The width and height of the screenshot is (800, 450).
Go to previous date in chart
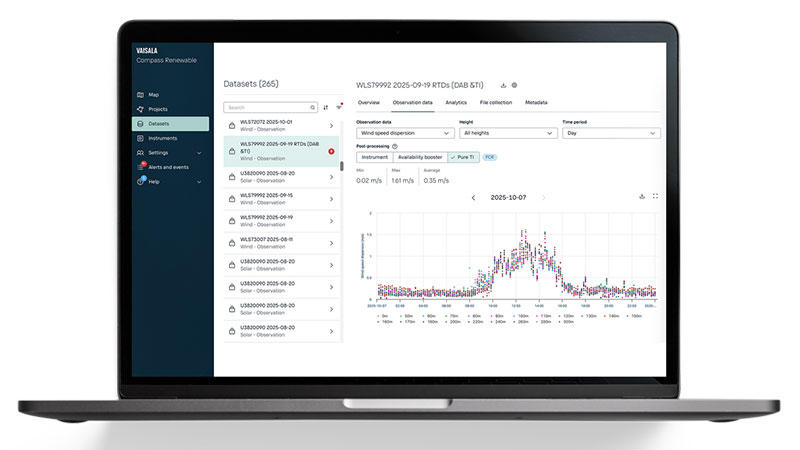(x=473, y=198)
